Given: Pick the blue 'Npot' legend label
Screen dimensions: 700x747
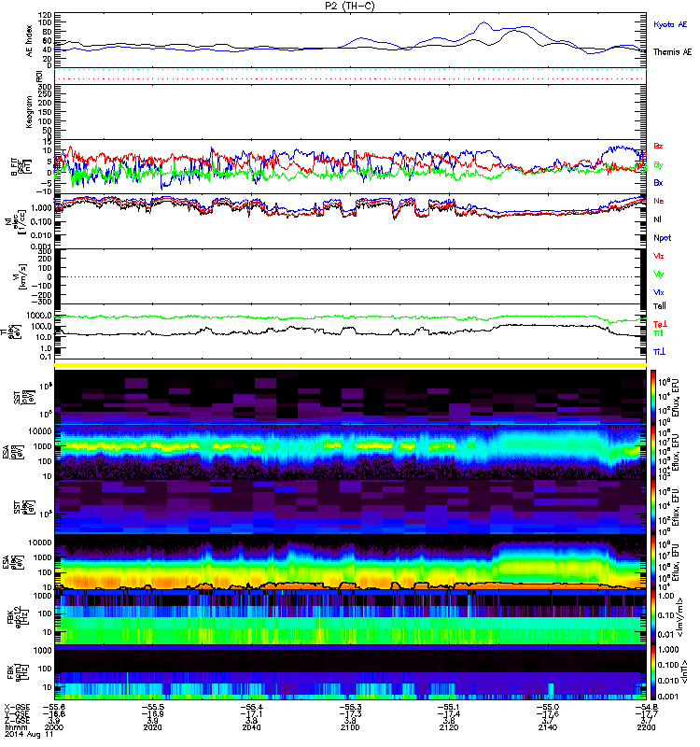Looking at the screenshot, I should (663, 238).
